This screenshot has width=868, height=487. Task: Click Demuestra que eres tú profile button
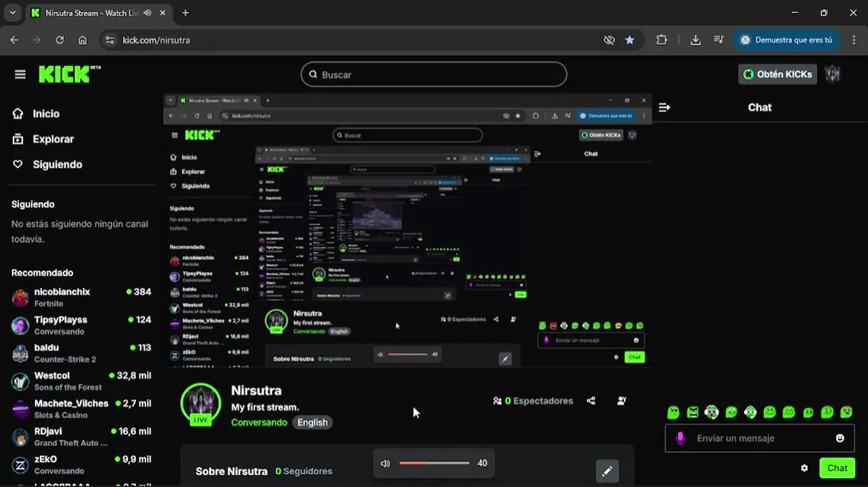click(787, 40)
